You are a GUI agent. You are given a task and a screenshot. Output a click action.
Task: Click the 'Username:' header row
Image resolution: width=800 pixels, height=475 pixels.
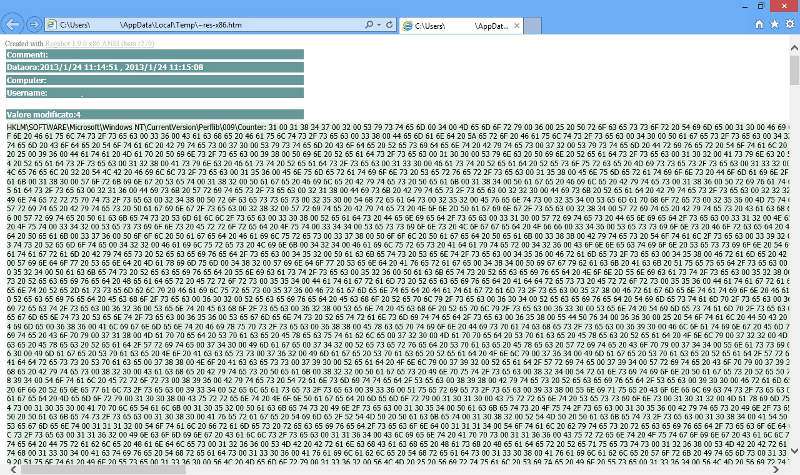(x=155, y=93)
